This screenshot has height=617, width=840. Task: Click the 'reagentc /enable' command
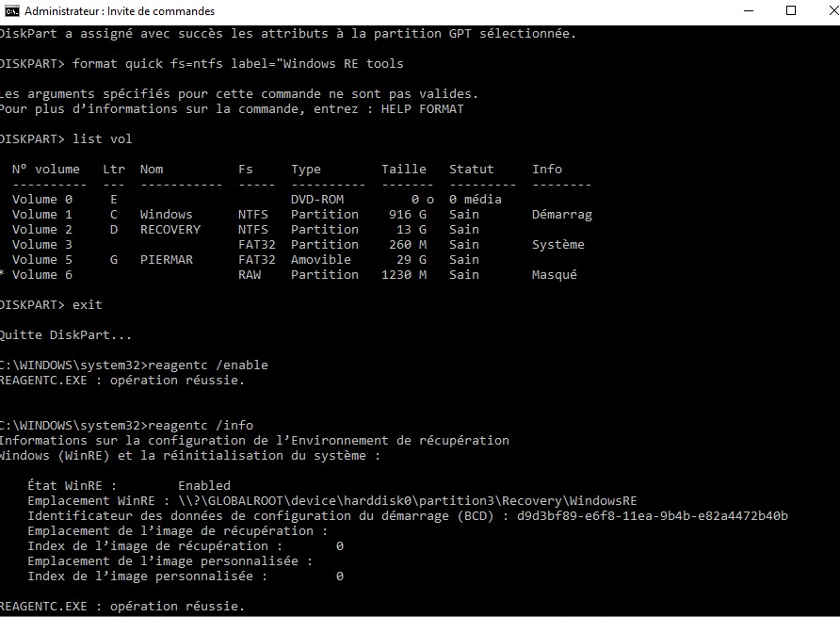pos(208,365)
